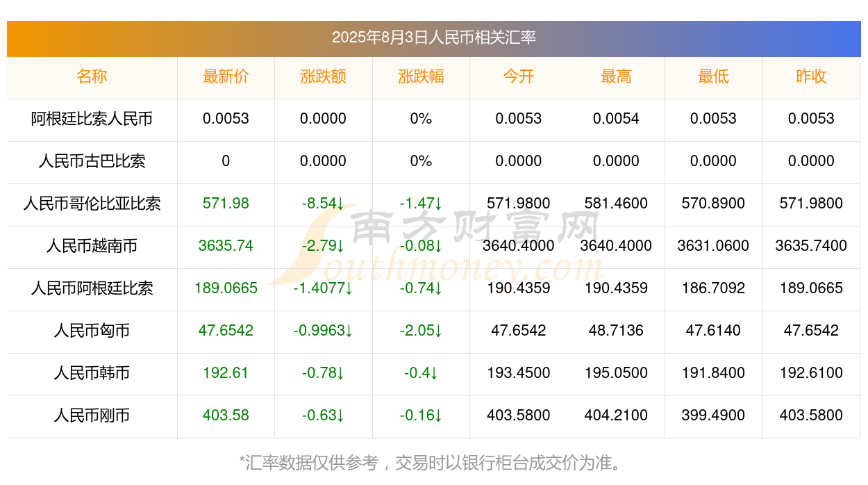Click change percent -1.47↓
The height and width of the screenshot is (485, 868).
pyautogui.click(x=421, y=204)
